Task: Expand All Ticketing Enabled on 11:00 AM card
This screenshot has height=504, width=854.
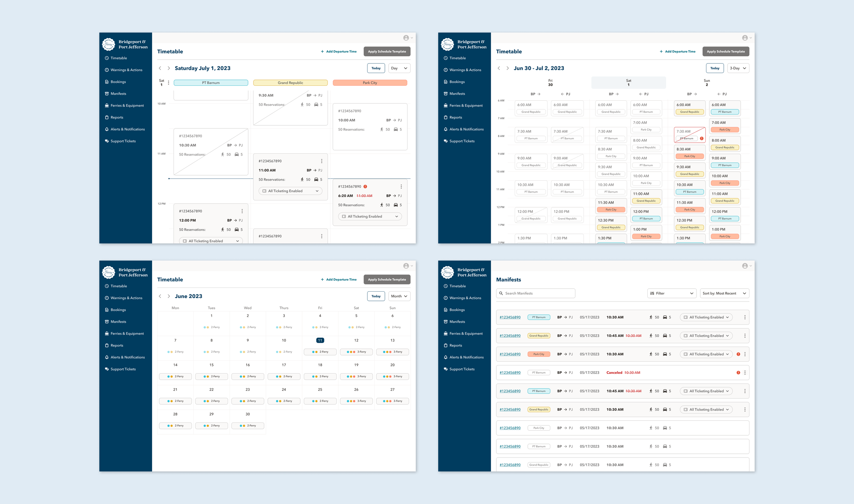Action: (x=290, y=191)
